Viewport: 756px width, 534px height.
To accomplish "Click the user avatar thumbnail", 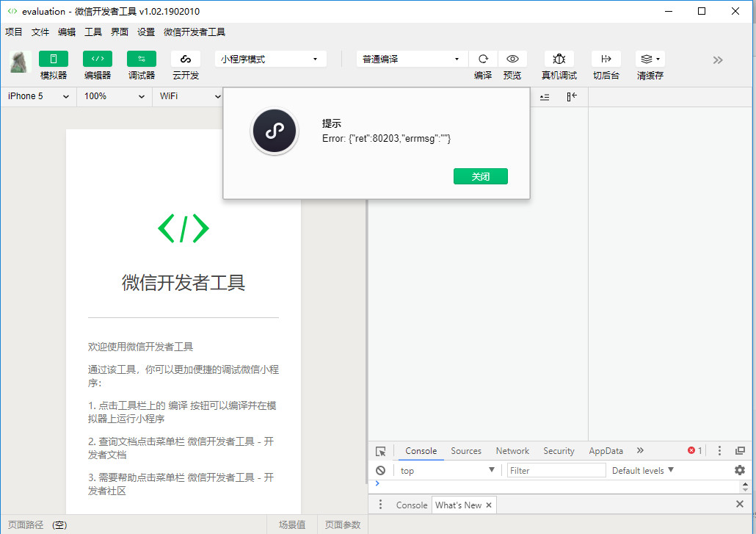I will [x=21, y=62].
